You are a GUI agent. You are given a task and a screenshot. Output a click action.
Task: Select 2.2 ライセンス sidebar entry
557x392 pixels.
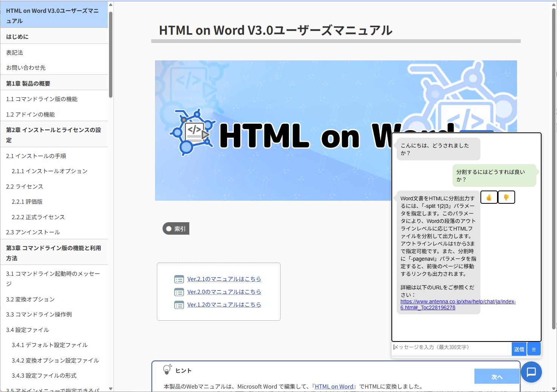pyautogui.click(x=54, y=186)
